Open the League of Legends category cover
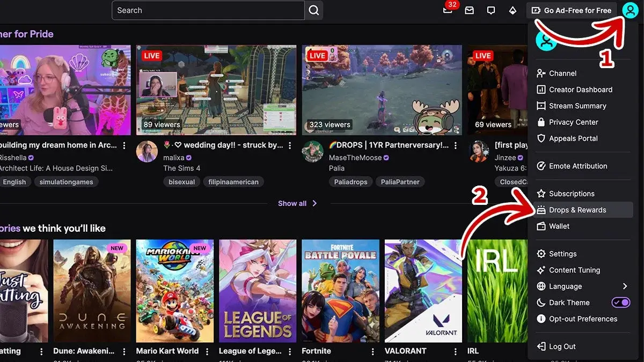 click(x=258, y=291)
